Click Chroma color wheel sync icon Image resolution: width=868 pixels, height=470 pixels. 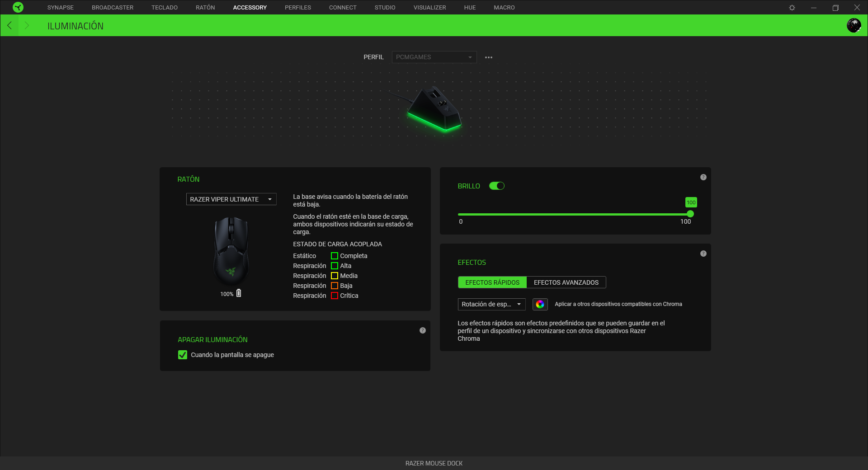point(540,304)
